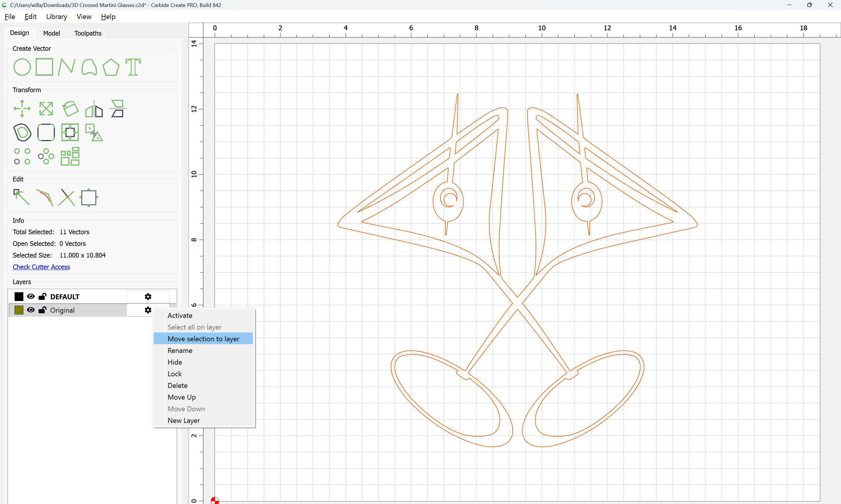Select the Circle create vector tool

tap(22, 67)
